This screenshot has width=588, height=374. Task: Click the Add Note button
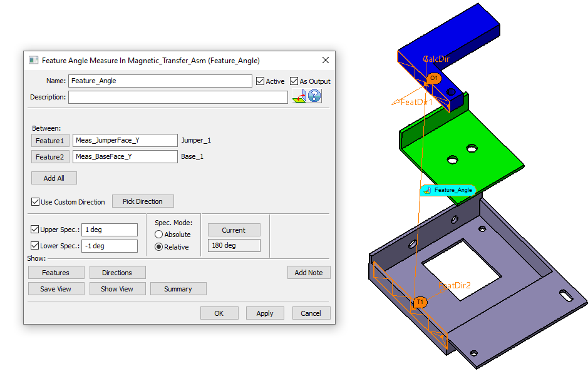(x=309, y=273)
